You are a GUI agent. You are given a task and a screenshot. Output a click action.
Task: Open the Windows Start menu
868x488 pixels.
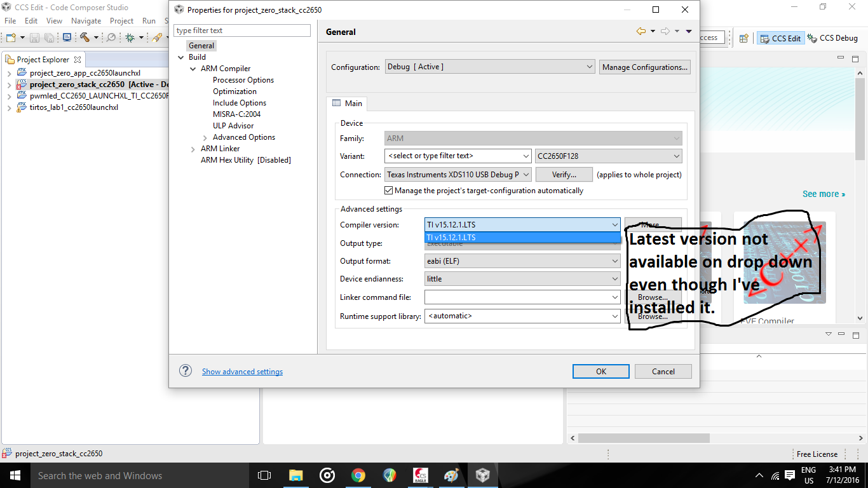[x=15, y=475]
